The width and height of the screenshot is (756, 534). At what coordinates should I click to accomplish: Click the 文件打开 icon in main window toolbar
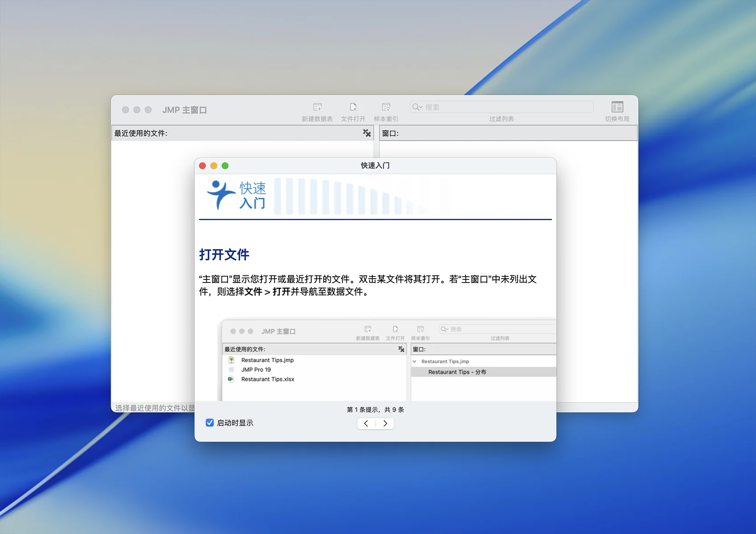353,107
